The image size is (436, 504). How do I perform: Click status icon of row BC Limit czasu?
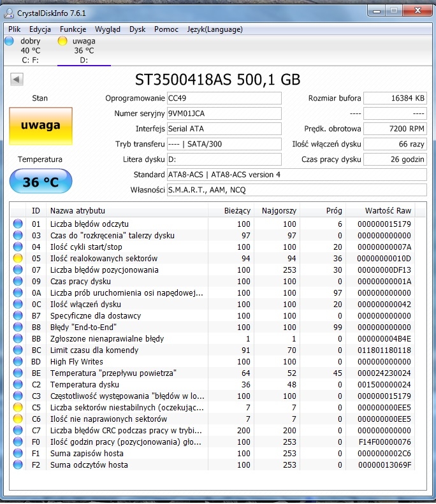pyautogui.click(x=18, y=350)
